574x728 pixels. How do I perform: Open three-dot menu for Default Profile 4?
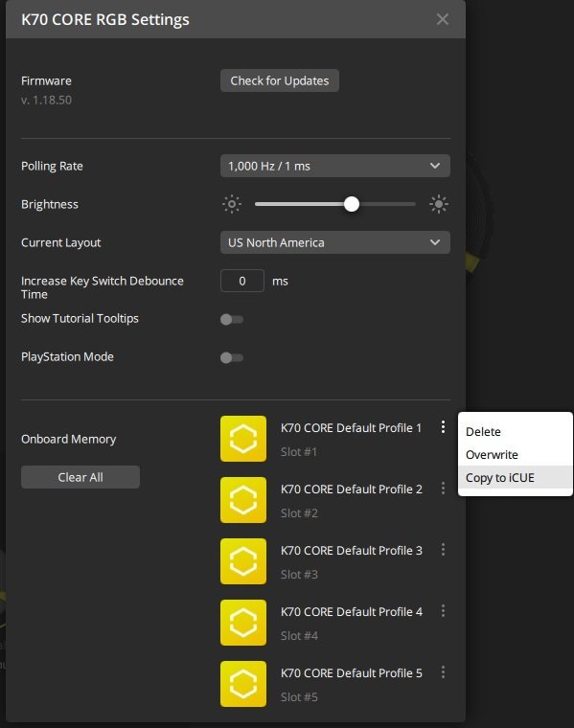coord(443,611)
